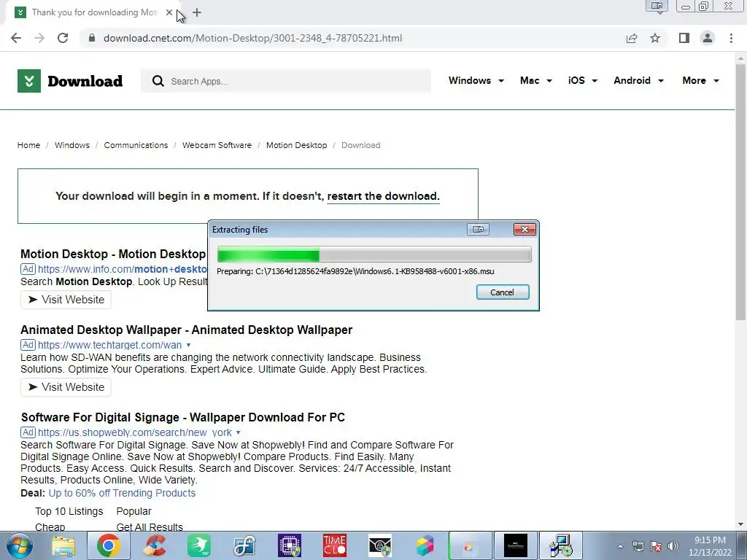
Task: Expand the More menu dropdown
Action: click(700, 80)
